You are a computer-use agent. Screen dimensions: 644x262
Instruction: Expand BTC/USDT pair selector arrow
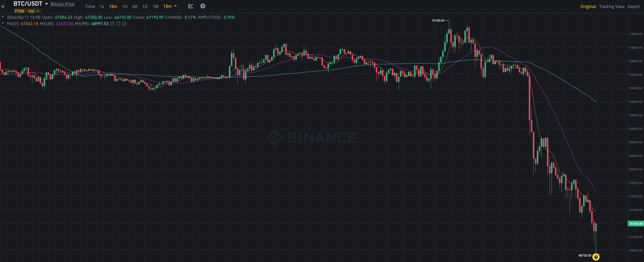point(47,4)
